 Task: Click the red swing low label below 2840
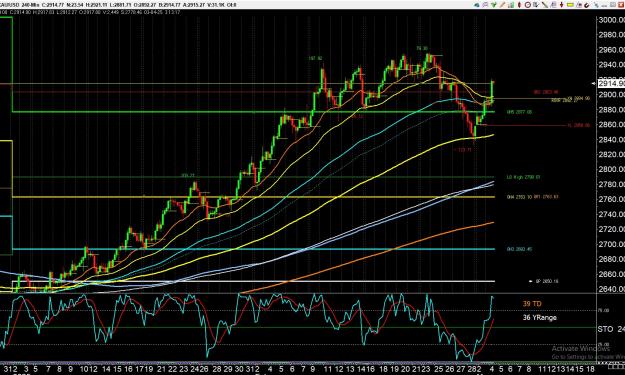(464, 150)
